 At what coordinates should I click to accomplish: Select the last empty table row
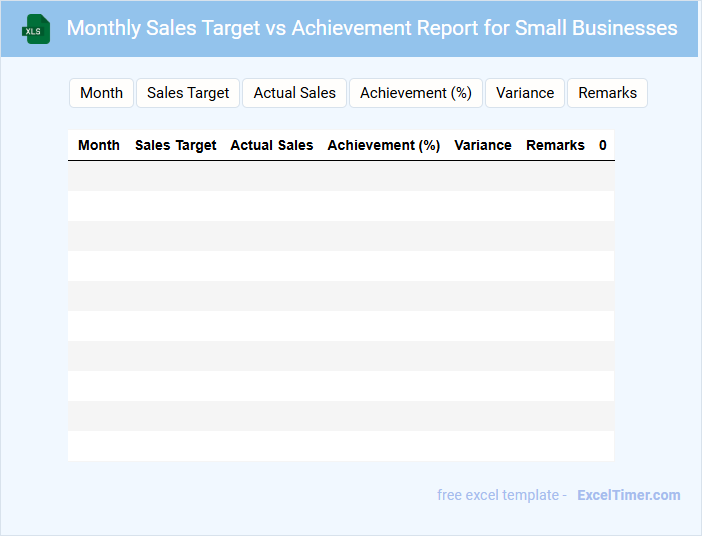point(341,446)
